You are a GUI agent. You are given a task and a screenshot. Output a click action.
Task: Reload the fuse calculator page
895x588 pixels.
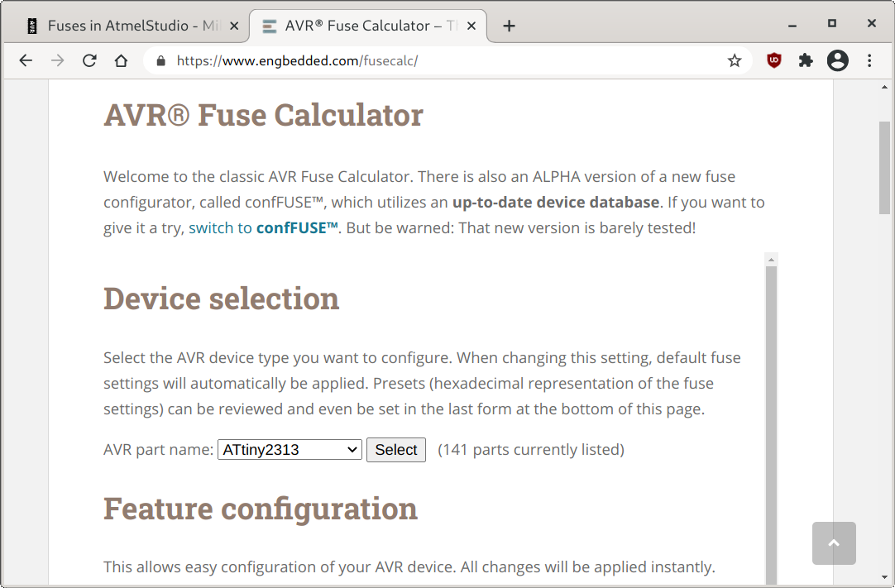coord(89,60)
